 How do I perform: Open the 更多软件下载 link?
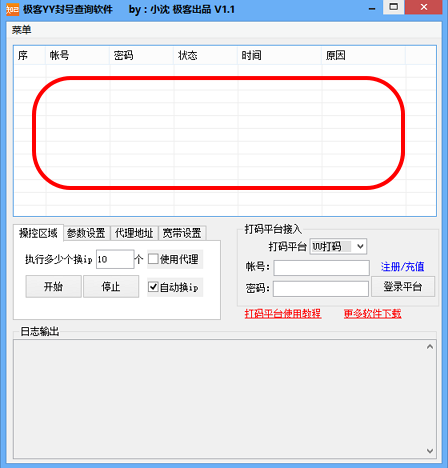pyautogui.click(x=373, y=313)
